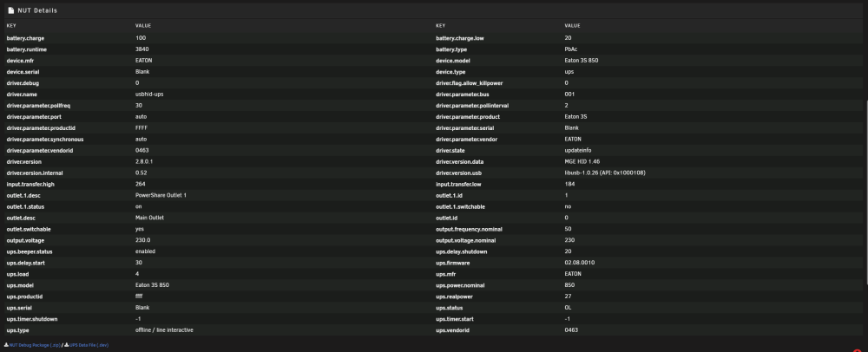Click the driver.parameter.product key
This screenshot has height=352, width=868.
pos(468,116)
